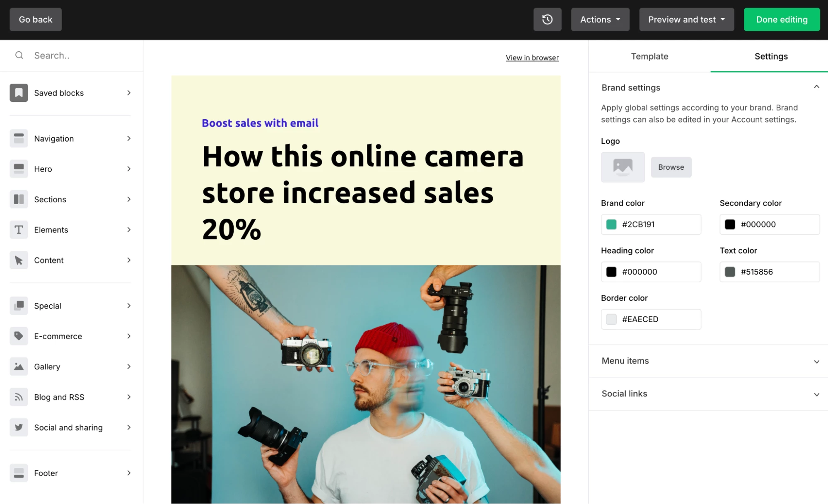Click the Gallery image icon
The image size is (828, 504).
click(x=19, y=367)
